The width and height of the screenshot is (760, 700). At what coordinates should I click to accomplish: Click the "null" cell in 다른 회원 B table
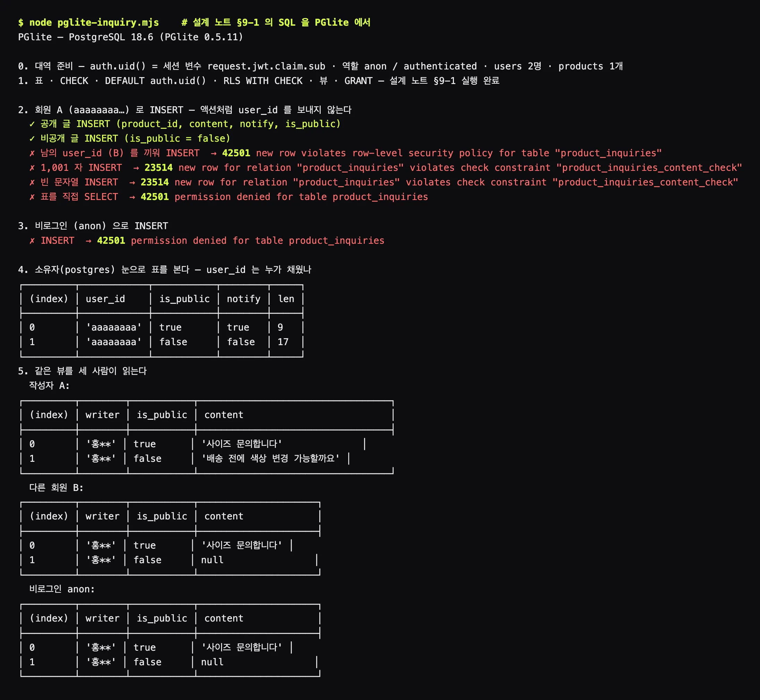coord(212,560)
